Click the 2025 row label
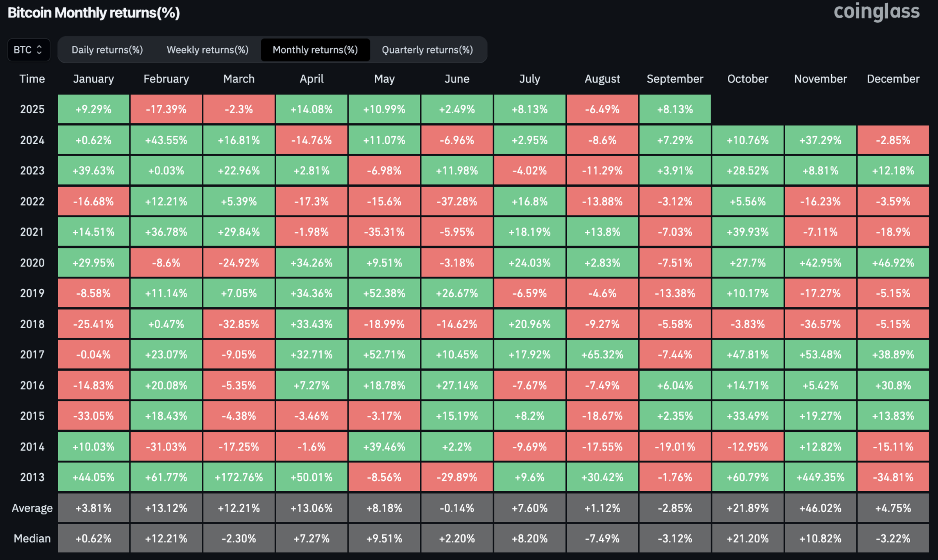 click(x=32, y=109)
